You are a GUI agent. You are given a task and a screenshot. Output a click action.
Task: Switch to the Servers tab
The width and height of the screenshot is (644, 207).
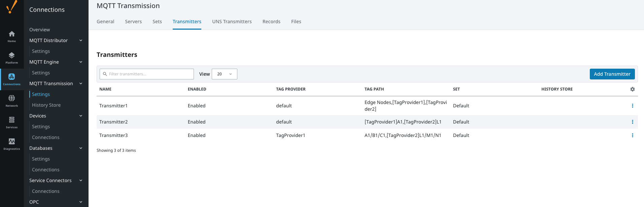133,22
